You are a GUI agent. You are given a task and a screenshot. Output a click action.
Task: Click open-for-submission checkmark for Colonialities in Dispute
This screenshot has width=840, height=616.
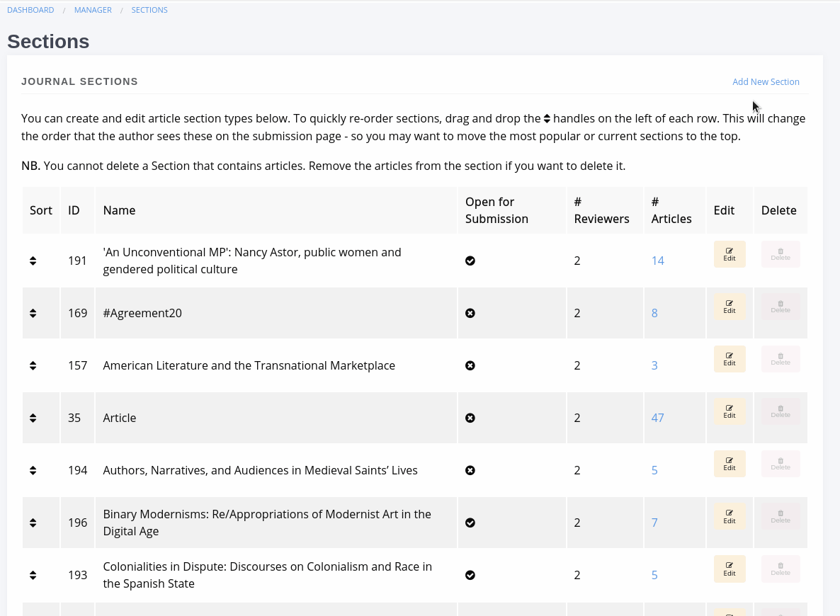470,576
